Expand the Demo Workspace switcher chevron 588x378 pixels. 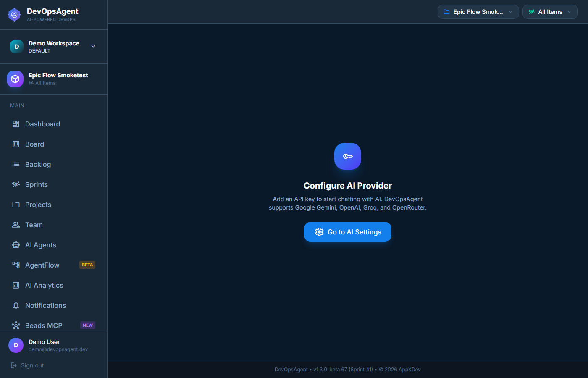coord(93,47)
